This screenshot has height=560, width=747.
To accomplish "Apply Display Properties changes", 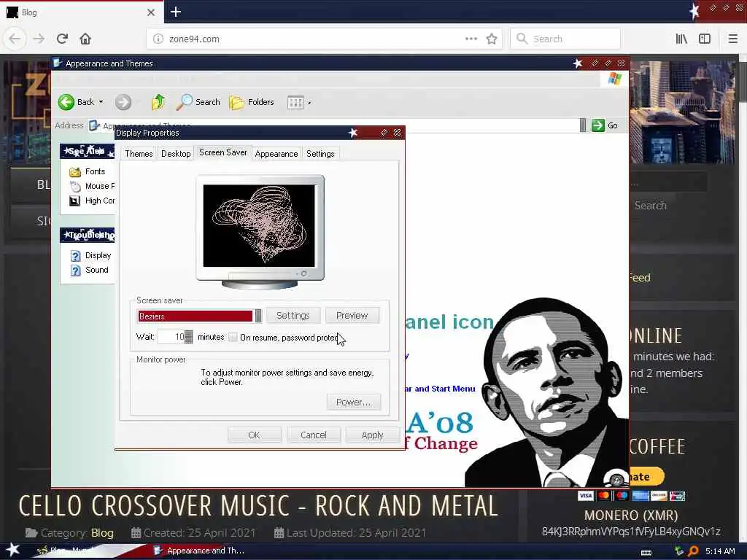I will [373, 435].
